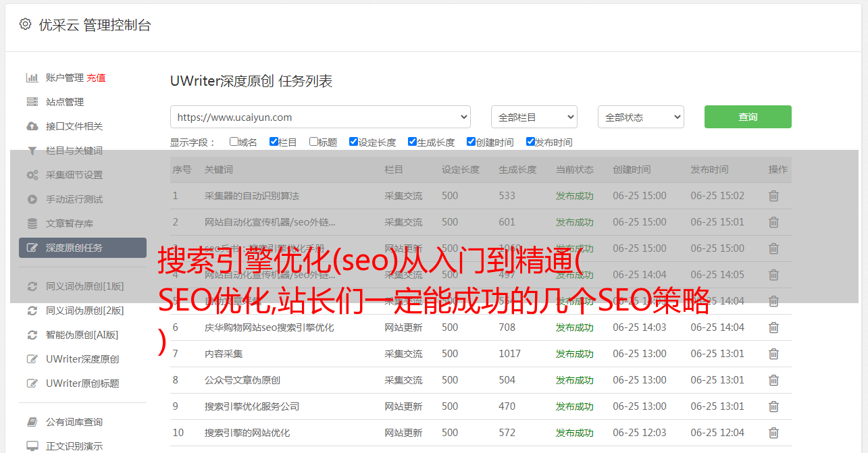
Task: Open 正文识别演示 in the sidebar
Action: pos(74,446)
